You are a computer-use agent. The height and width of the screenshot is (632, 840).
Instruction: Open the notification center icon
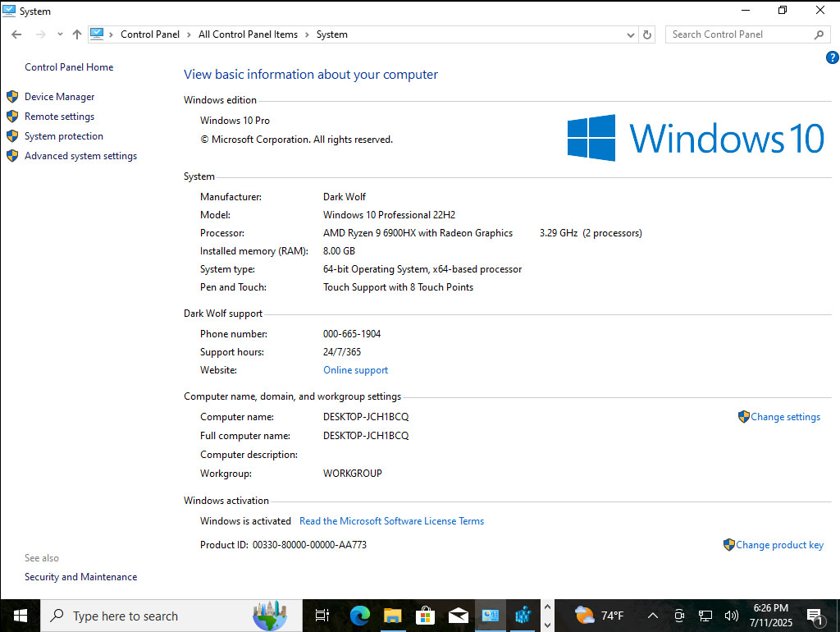815,616
